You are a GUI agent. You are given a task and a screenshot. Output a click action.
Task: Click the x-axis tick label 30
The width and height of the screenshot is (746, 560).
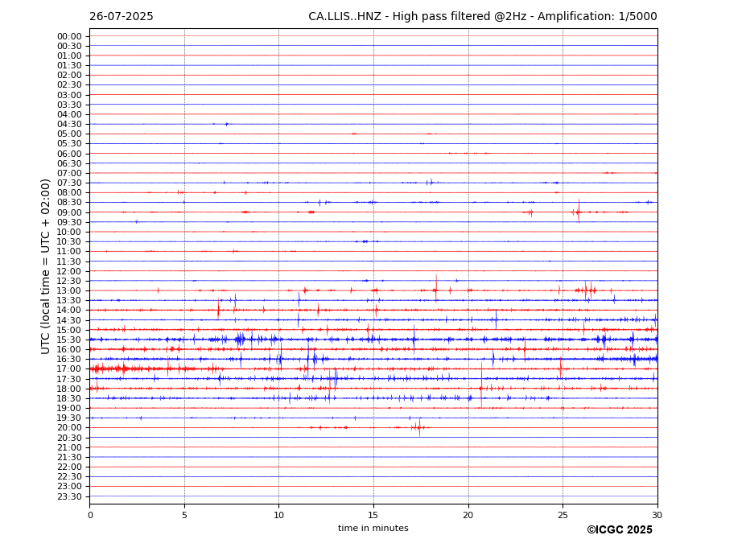pos(657,515)
